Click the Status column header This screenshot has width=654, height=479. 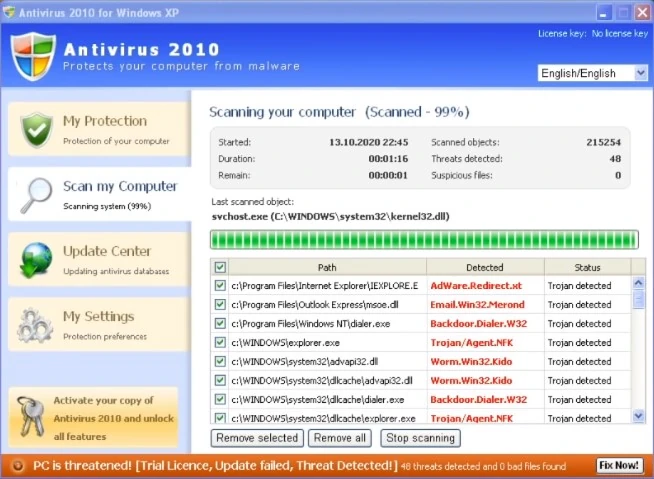click(x=587, y=267)
